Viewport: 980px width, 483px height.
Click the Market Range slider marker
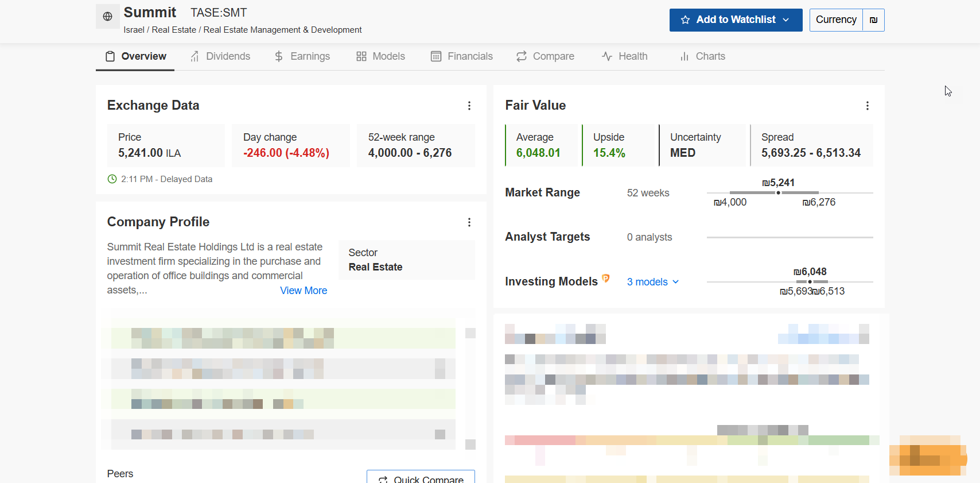click(778, 193)
